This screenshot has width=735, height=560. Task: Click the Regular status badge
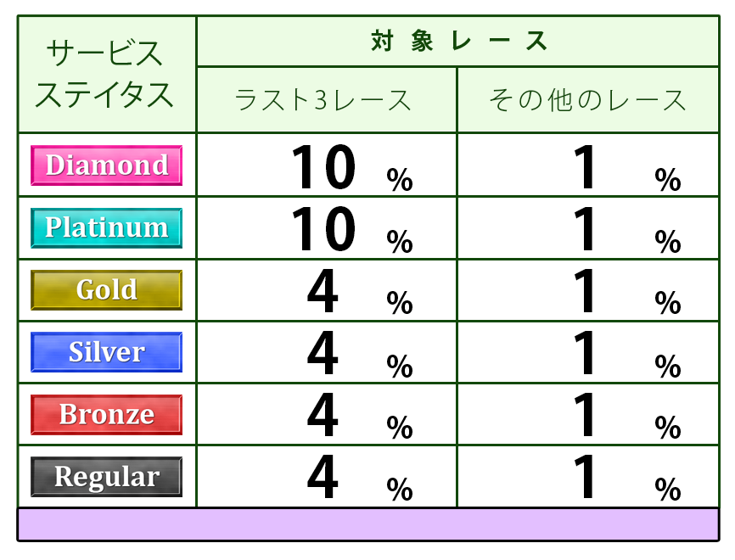[x=106, y=477]
